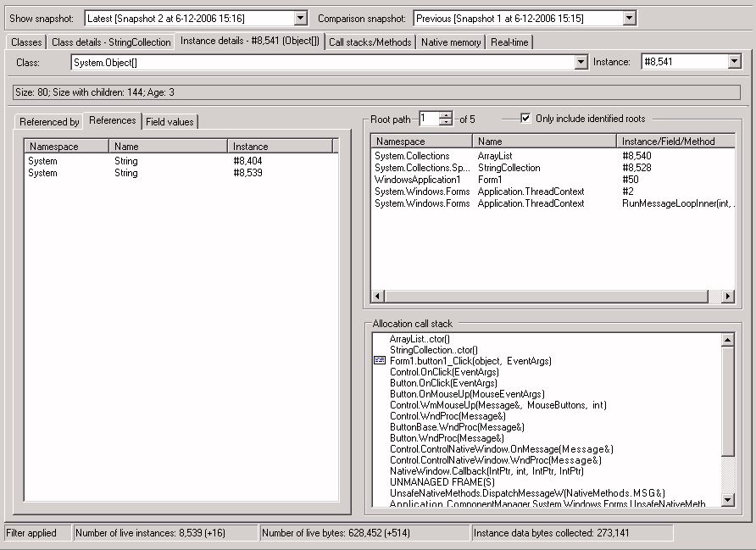Screen dimensions: 756x550
Task: Select the ArrayList #8,540 root path row
Action: [509, 156]
